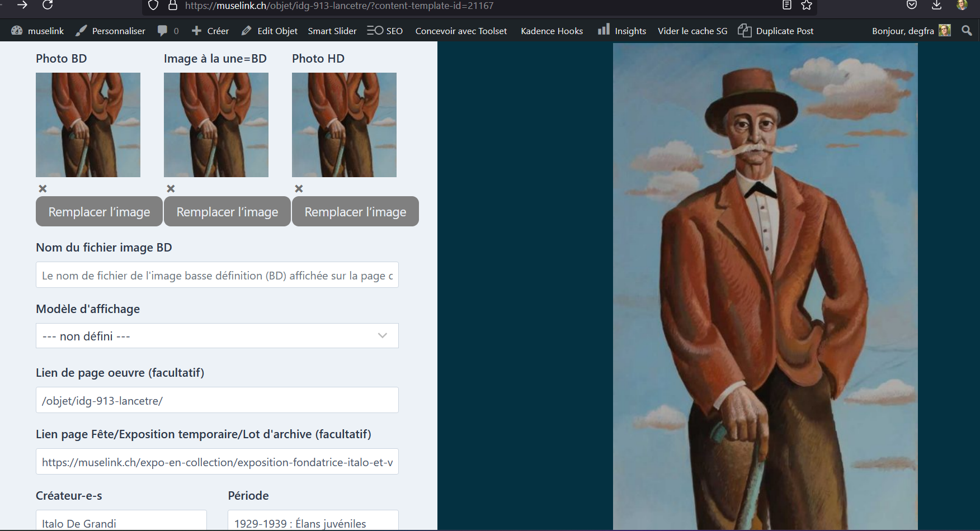Focus the Lien page Fête/Exposition field
Screen dimensions: 980x531
pos(217,462)
